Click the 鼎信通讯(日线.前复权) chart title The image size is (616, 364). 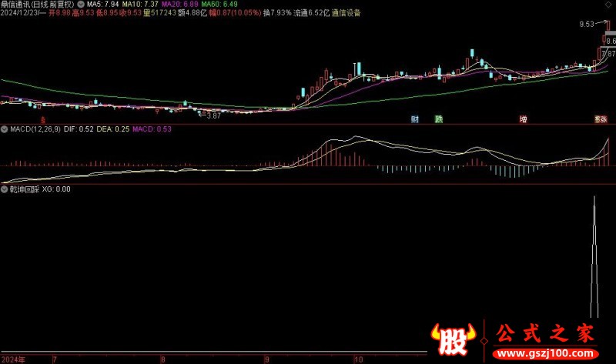[x=37, y=5]
